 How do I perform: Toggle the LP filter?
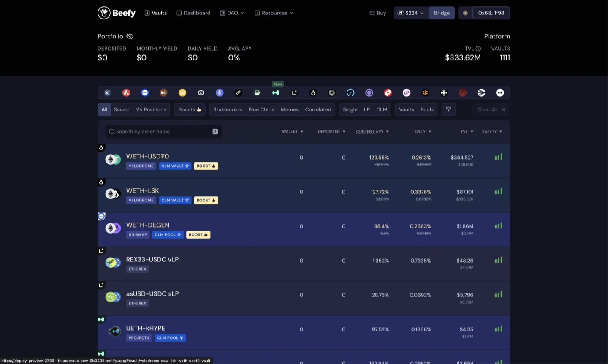(367, 109)
